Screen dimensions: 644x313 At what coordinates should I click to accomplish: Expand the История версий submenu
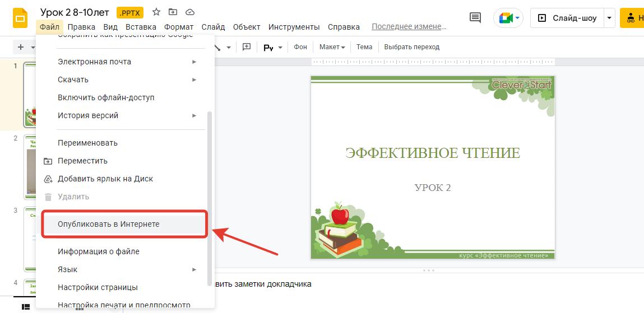[x=125, y=115]
